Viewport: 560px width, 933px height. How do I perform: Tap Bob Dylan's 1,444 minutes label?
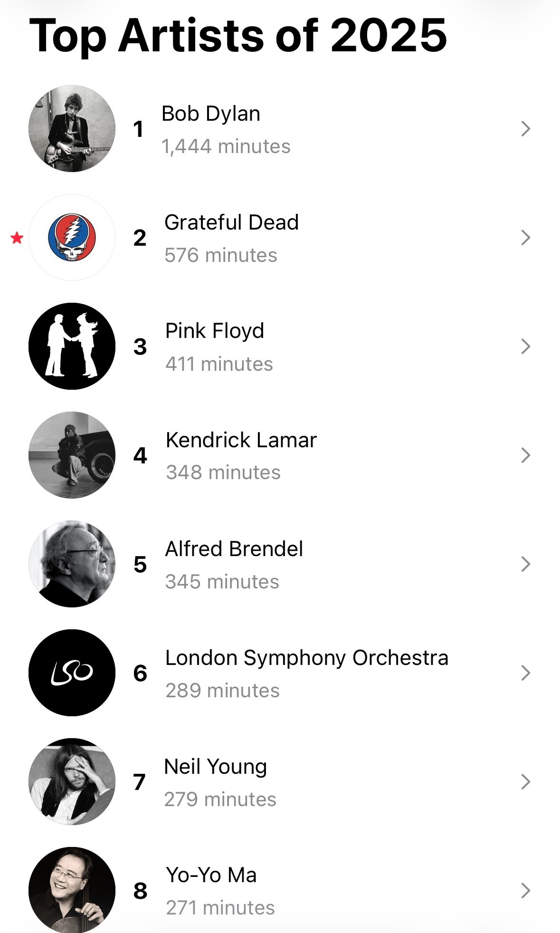click(226, 146)
